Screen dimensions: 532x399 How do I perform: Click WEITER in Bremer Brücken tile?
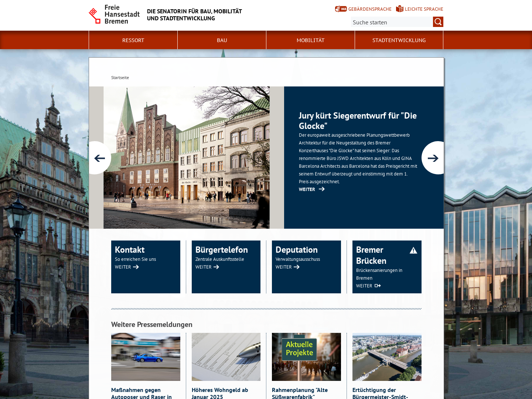(x=364, y=286)
